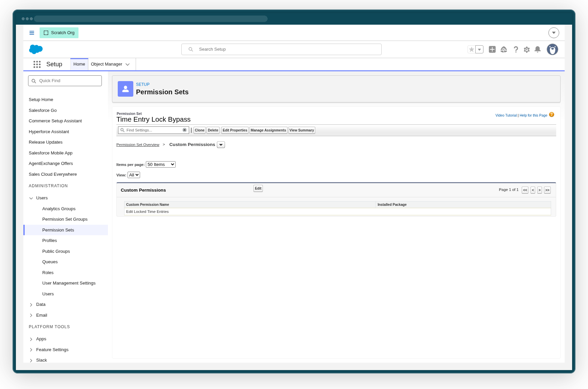The width and height of the screenshot is (588, 389).
Task: Go to last page of results
Action: 547,190
